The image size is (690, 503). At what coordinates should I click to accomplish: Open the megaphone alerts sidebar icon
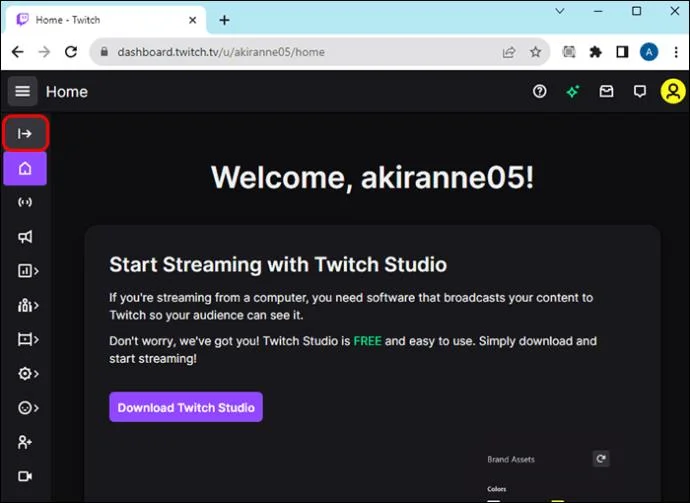(x=25, y=237)
